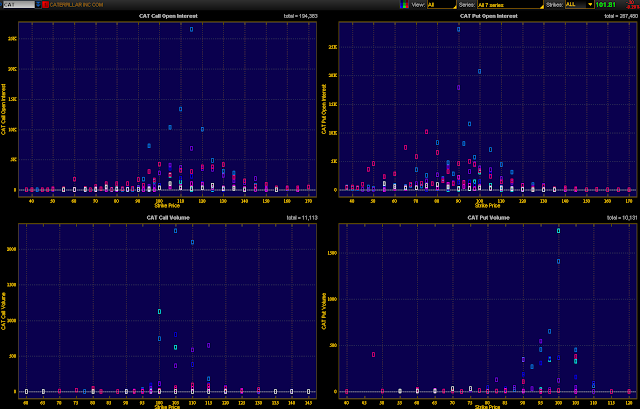The image size is (640, 409).
Task: Select the CAT Call Volume chart title
Action: pyautogui.click(x=168, y=218)
